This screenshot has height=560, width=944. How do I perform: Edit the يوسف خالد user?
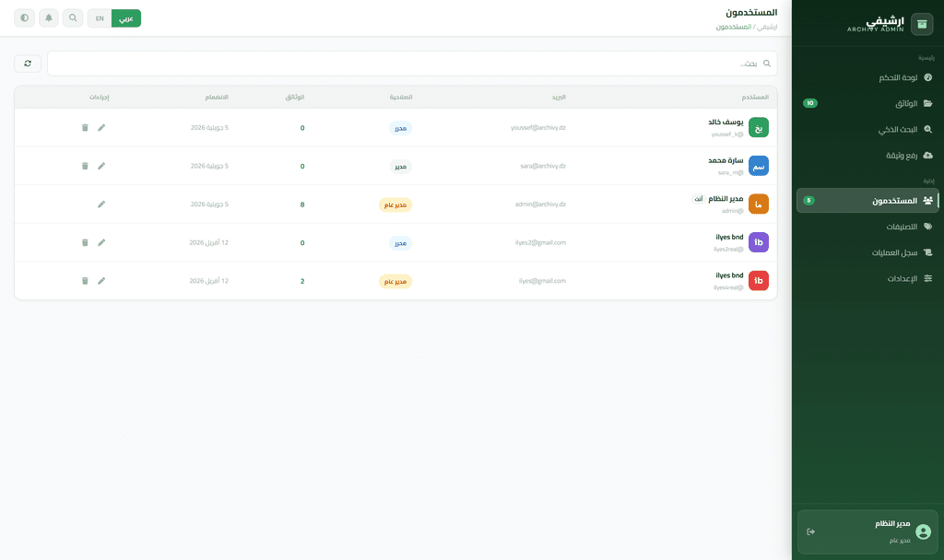pyautogui.click(x=101, y=127)
